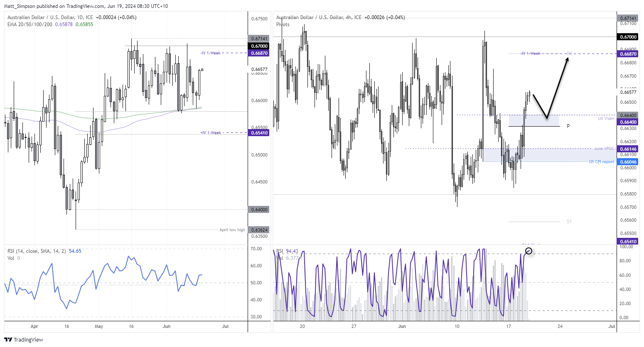Image resolution: width=644 pixels, height=347 pixels.
Task: Click the daily RSI value 54.65
Action: (x=75, y=251)
